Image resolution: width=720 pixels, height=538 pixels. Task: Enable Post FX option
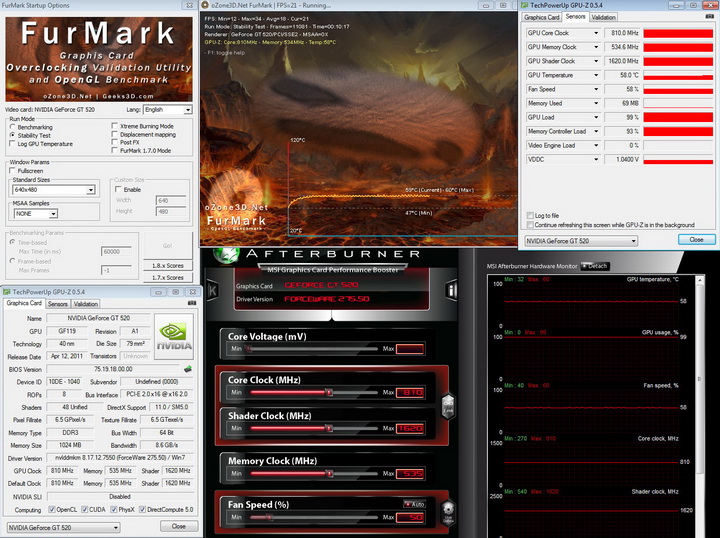[115, 142]
